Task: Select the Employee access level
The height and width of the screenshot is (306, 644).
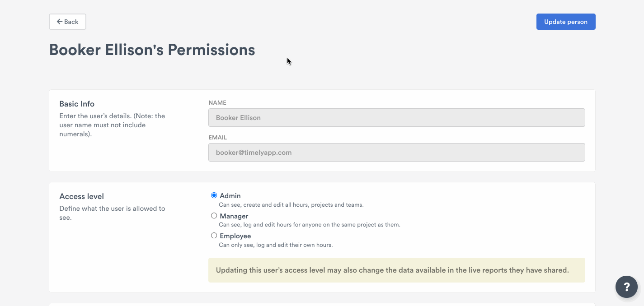Action: [213, 235]
